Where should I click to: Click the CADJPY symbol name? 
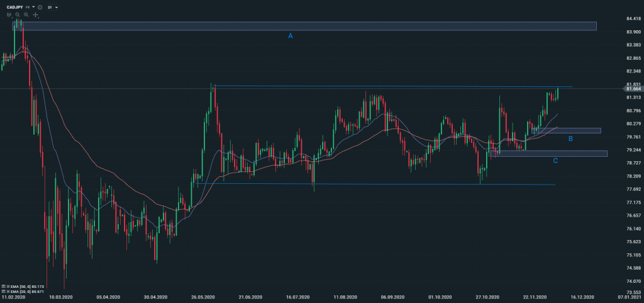(15, 8)
